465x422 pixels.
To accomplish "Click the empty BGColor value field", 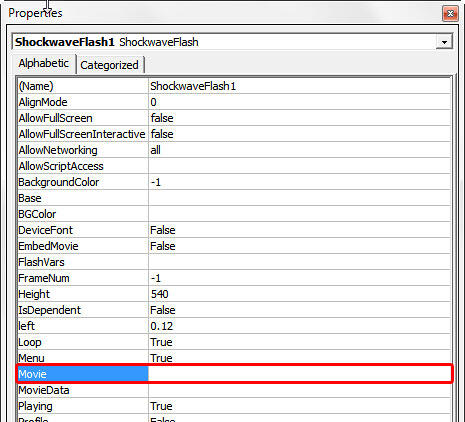I will 299,214.
